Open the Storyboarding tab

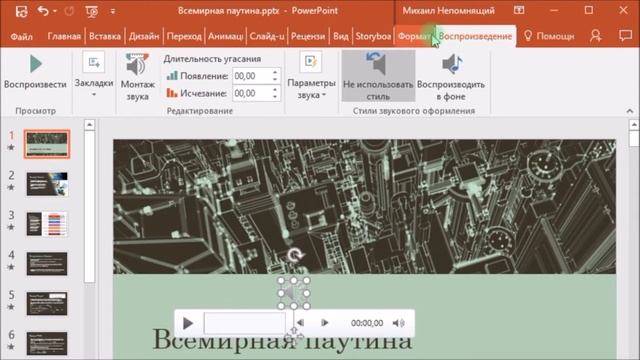point(373,36)
